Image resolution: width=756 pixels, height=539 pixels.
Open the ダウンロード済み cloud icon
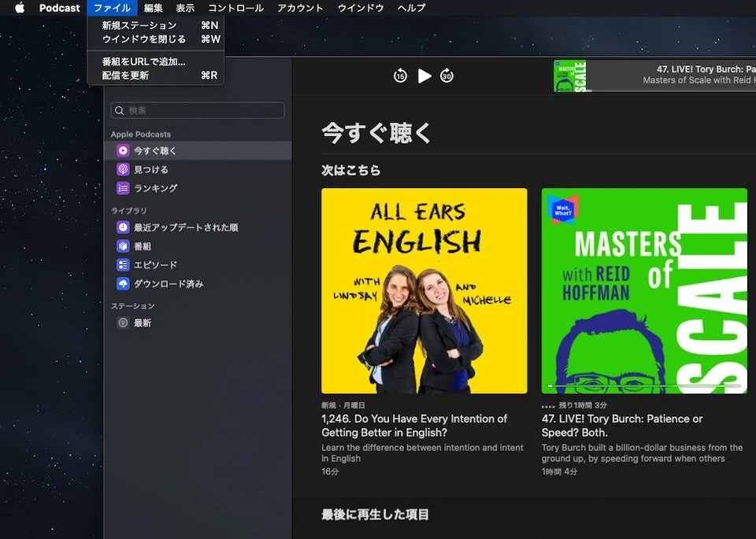click(x=123, y=284)
